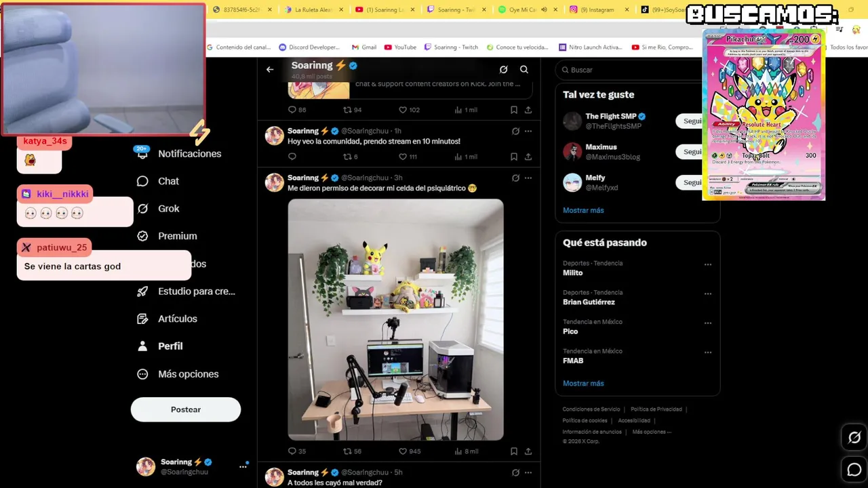Open Chat in the sidebar
This screenshot has width=868, height=488.
pyautogui.click(x=158, y=181)
